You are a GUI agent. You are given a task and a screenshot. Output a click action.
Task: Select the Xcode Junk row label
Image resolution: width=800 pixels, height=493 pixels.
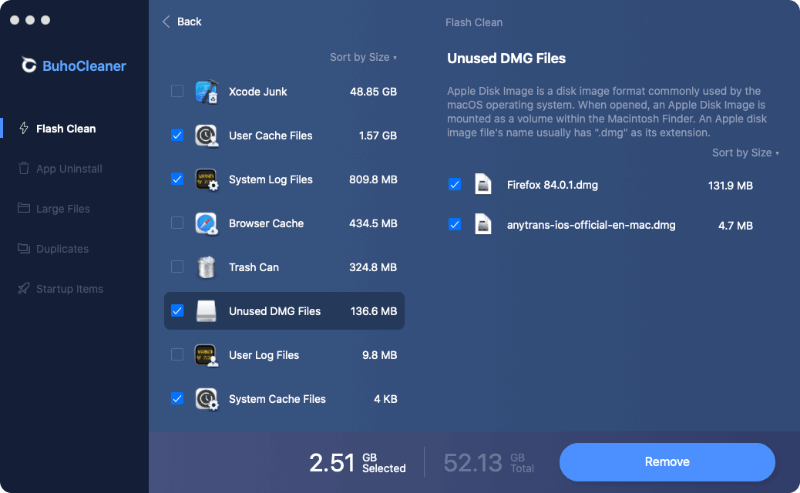(x=258, y=91)
